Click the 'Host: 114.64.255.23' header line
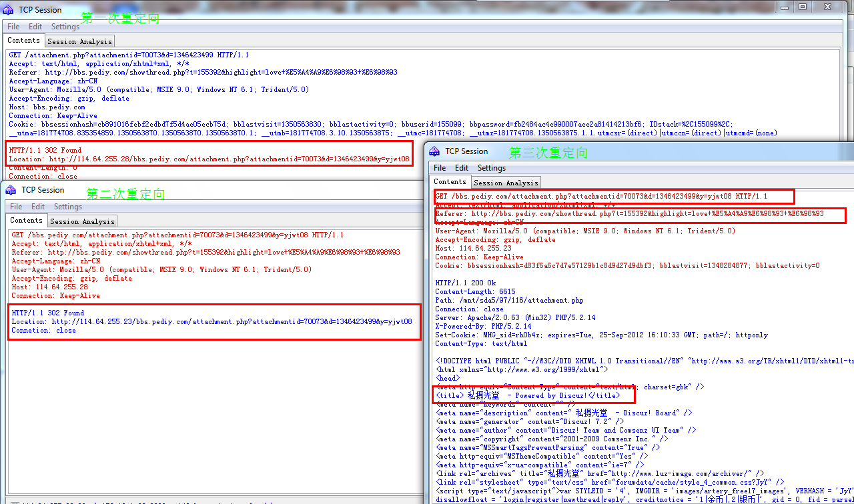 pos(473,249)
